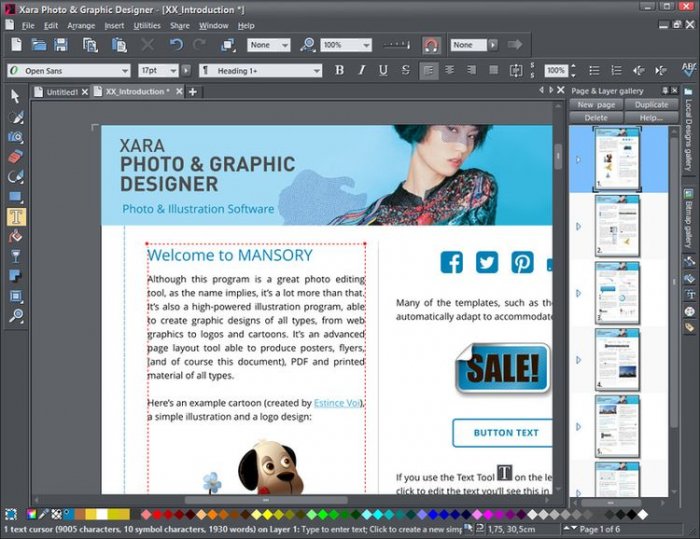Toggle underline text formatting
This screenshot has width=700, height=539.
click(383, 70)
